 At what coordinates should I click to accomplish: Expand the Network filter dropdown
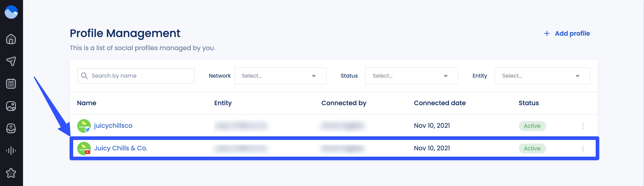coord(280,76)
